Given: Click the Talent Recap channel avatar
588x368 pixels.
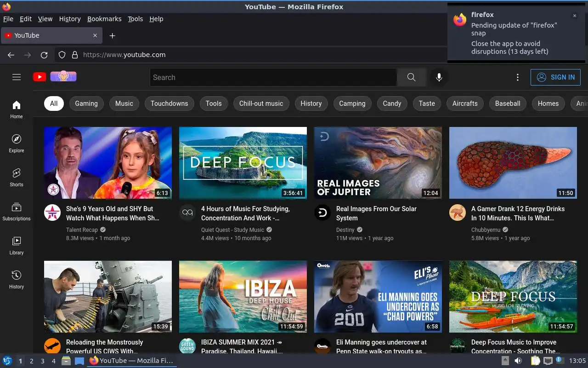Looking at the screenshot, I should click(52, 213).
